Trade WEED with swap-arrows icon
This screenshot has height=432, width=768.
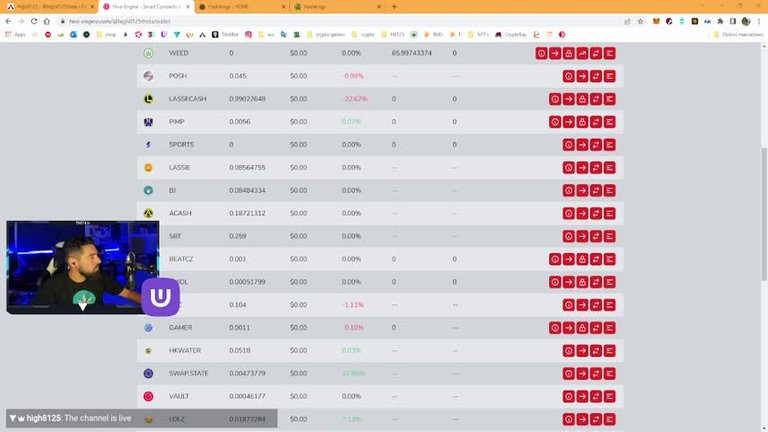[596, 53]
